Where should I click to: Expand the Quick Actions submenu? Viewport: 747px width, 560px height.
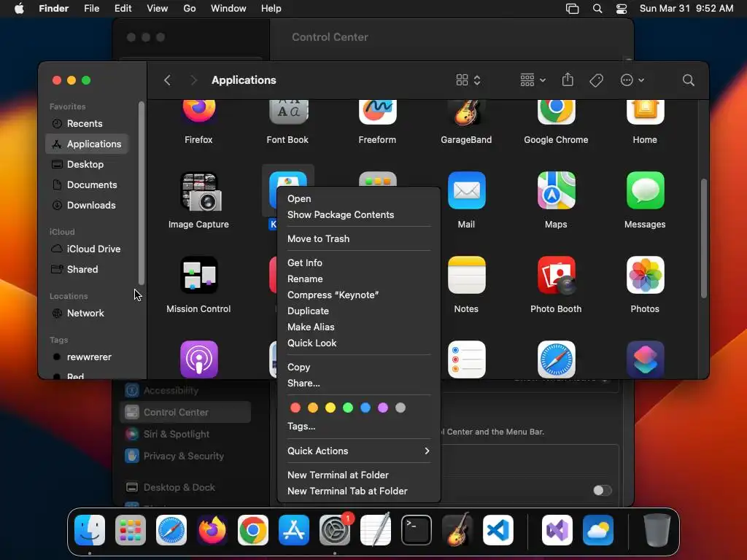tap(359, 451)
